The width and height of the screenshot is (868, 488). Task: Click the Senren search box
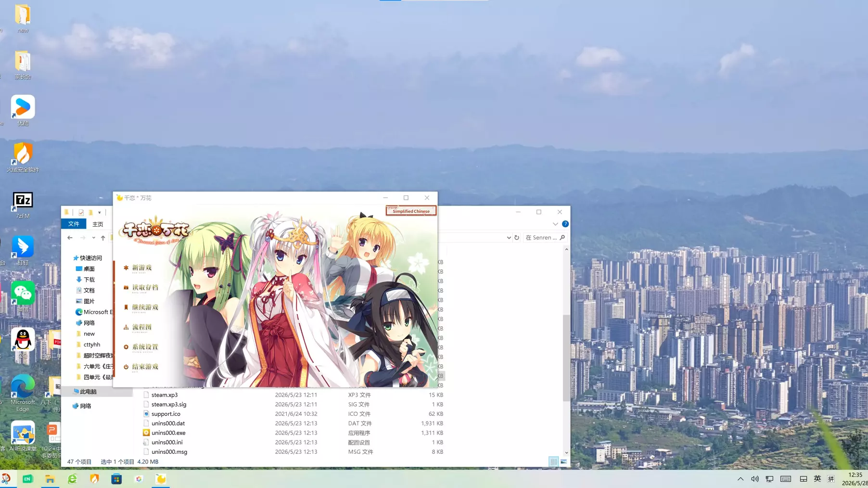[x=545, y=238]
